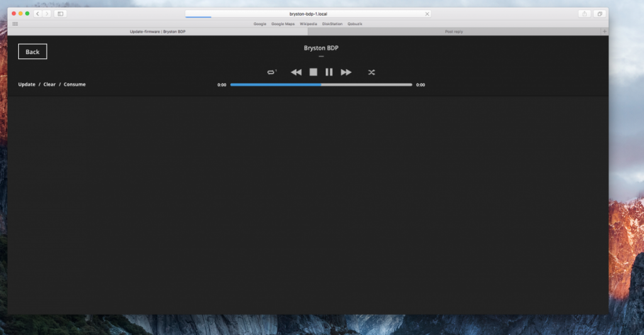The width and height of the screenshot is (644, 335).
Task: Open the Google bookmark
Action: [260, 24]
